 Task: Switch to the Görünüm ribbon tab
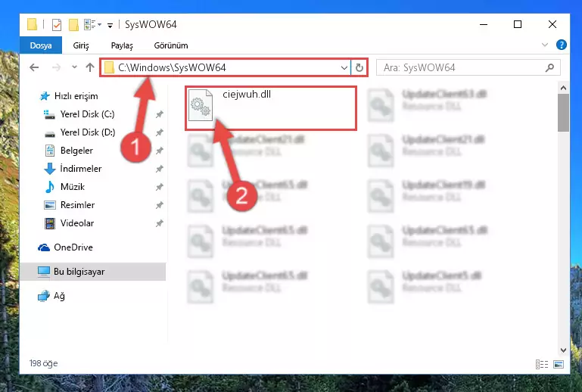point(171,45)
